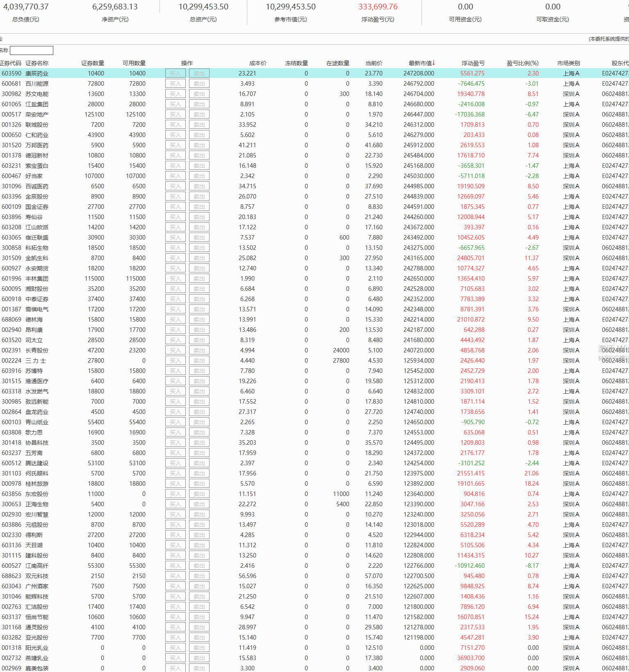The width and height of the screenshot is (629, 672).
Task: Click 卖出 button for 水发燃气
Action: pyautogui.click(x=199, y=391)
